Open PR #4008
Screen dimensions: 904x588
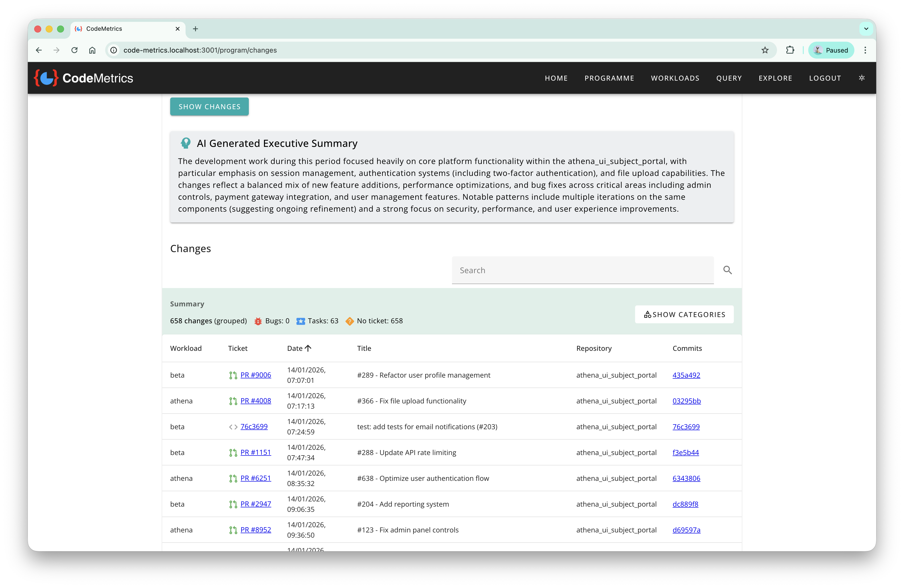[x=256, y=401]
